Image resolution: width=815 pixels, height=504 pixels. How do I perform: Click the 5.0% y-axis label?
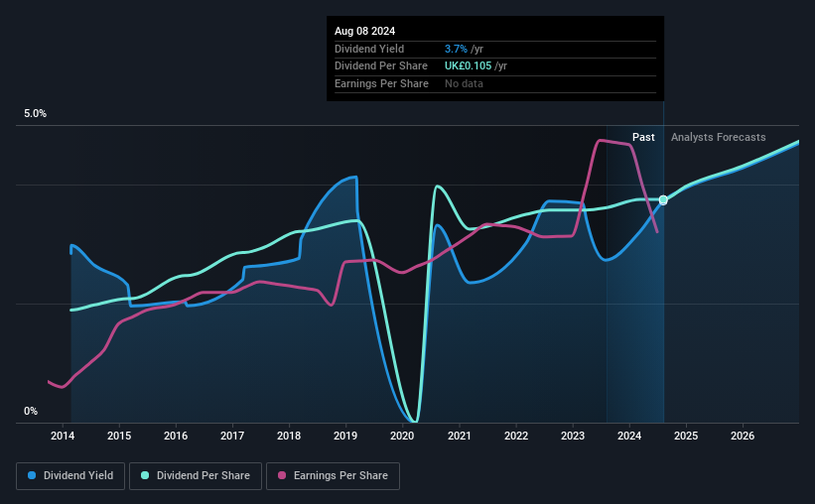(x=35, y=113)
